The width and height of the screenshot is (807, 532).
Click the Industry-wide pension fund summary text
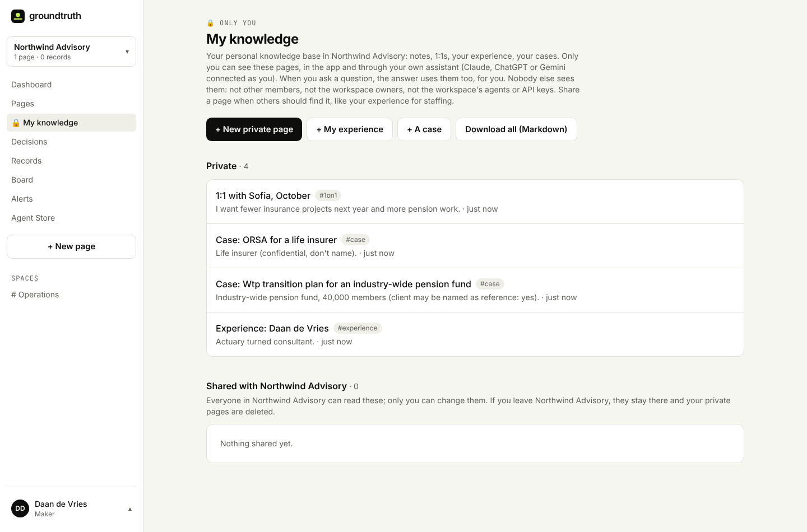click(x=378, y=297)
